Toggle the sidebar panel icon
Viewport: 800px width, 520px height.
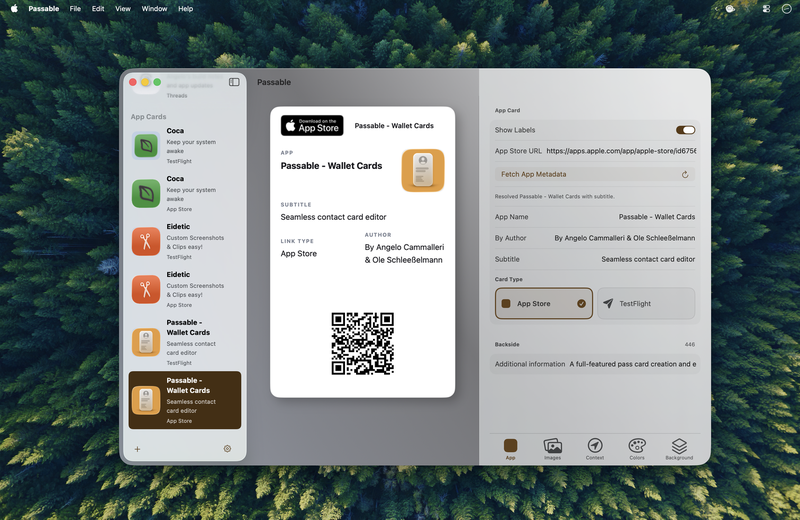(234, 82)
